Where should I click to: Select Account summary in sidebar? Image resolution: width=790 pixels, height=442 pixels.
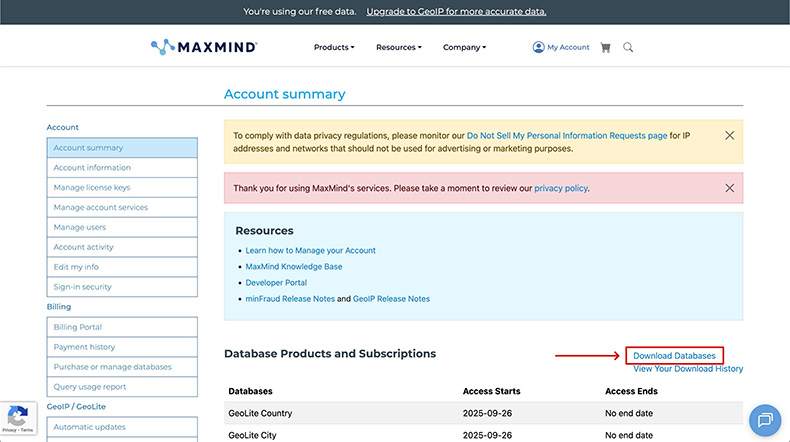point(122,148)
